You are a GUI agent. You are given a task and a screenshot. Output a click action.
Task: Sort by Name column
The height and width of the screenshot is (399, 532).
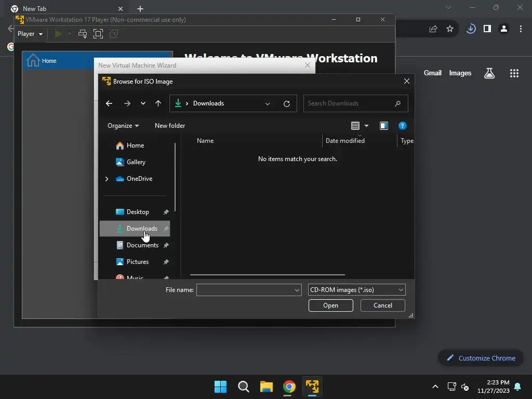205,140
